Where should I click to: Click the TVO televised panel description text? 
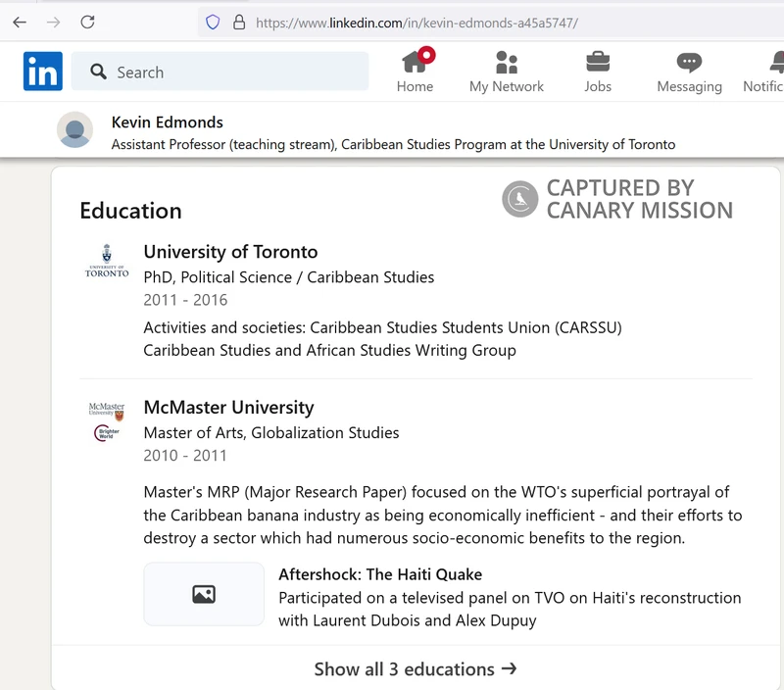coord(510,609)
